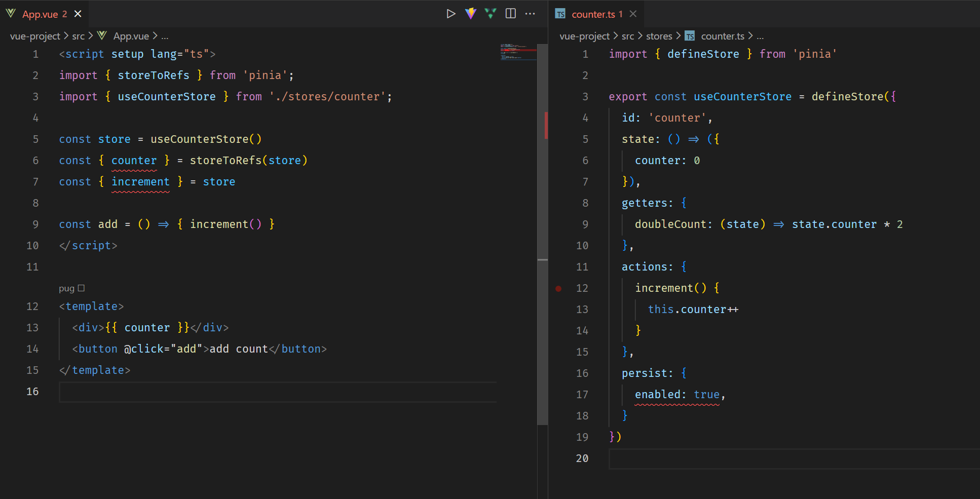Click the counter.ts breadcrumb label
This screenshot has width=980, height=499.
tap(723, 35)
